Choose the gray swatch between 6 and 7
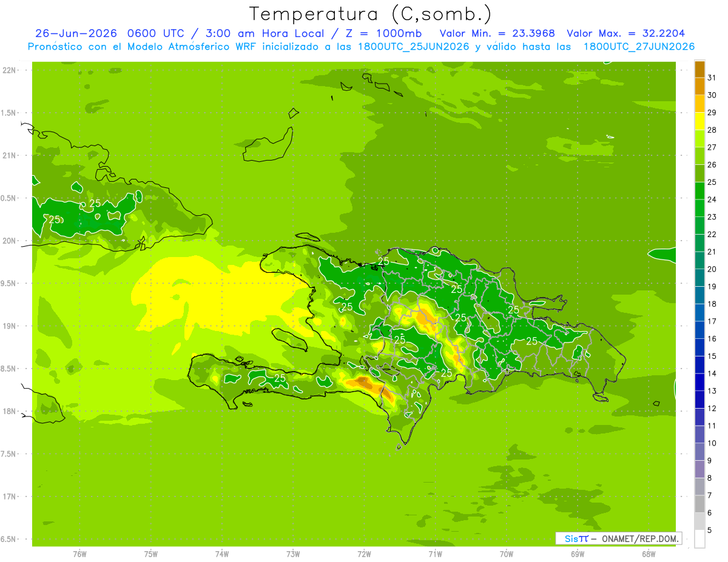 [x=699, y=504]
